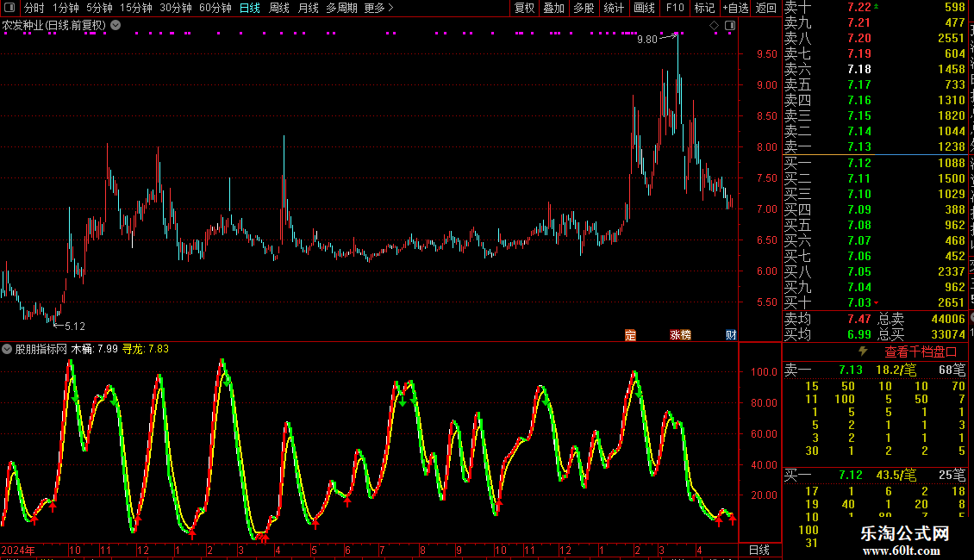Select the 买八 7.05 order row
The width and height of the screenshot is (974, 560).
(x=876, y=271)
